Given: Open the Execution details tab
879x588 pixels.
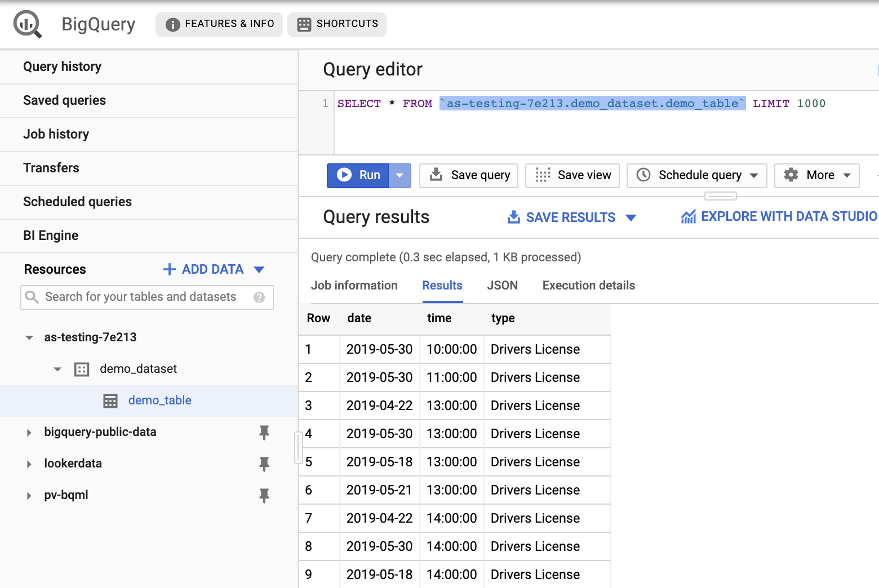Looking at the screenshot, I should coord(588,286).
